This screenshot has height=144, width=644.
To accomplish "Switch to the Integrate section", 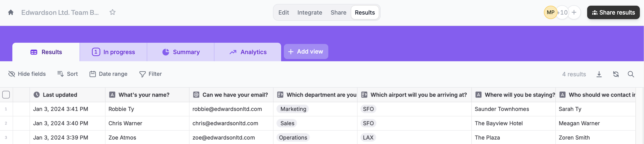I will click(x=310, y=13).
